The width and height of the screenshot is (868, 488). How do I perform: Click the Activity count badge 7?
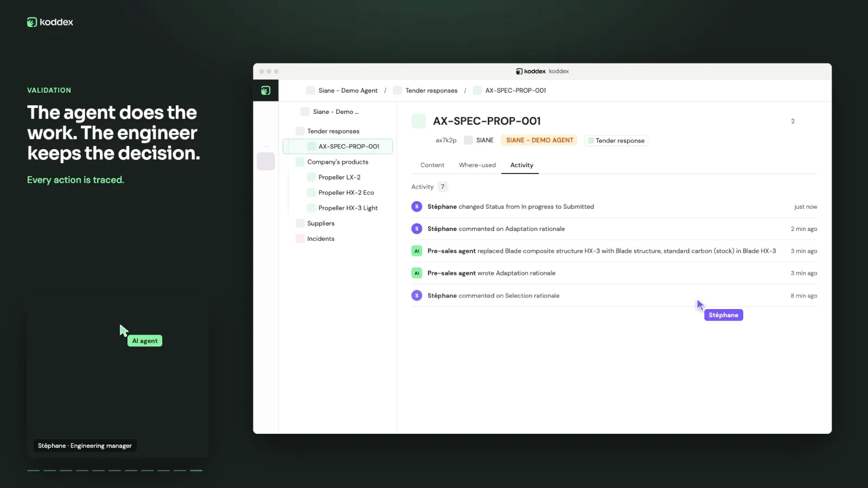point(443,187)
